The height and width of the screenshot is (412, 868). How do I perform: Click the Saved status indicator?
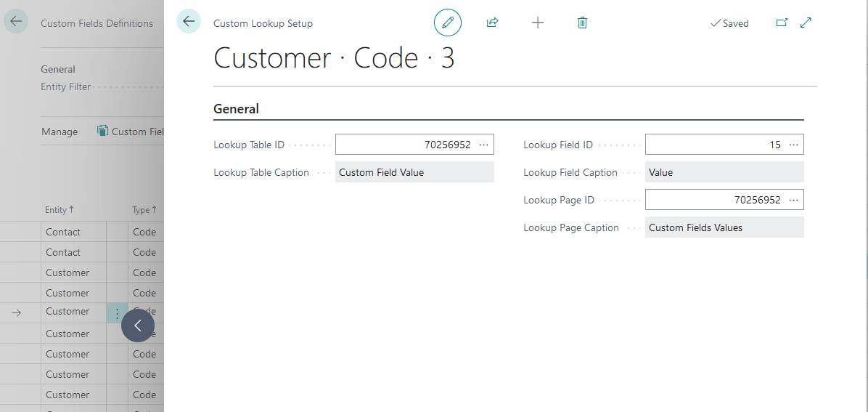click(x=729, y=23)
